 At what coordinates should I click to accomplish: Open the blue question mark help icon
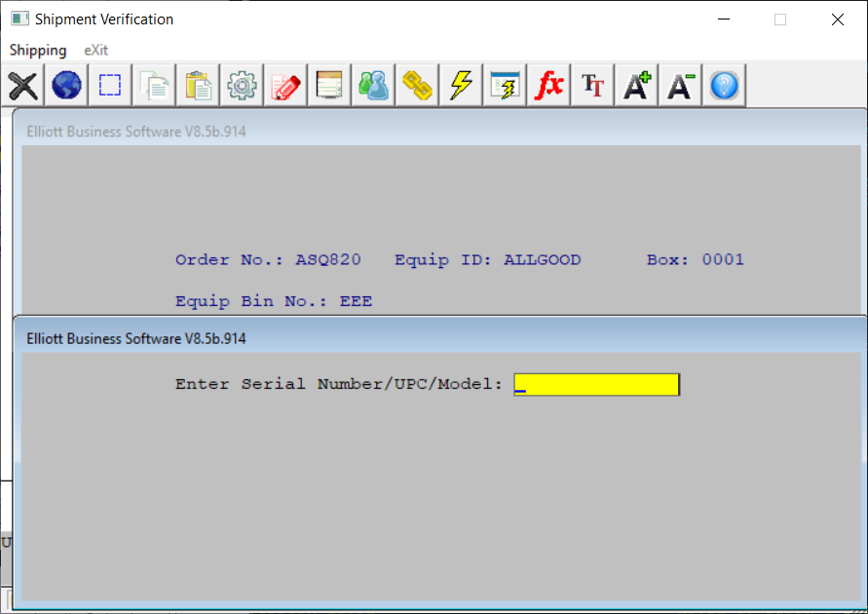pos(724,85)
